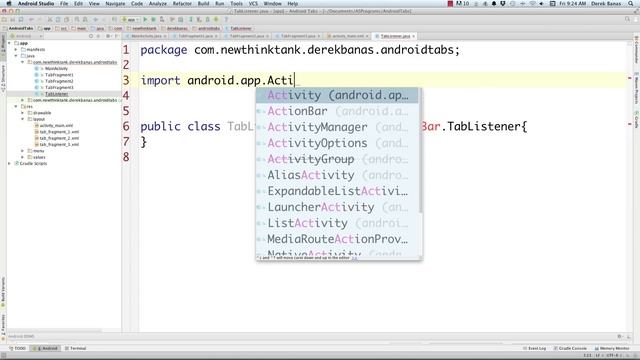Screen dimensions: 640x360
Task: Select tab_fragment_3.xml in project tree
Action: [59, 144]
